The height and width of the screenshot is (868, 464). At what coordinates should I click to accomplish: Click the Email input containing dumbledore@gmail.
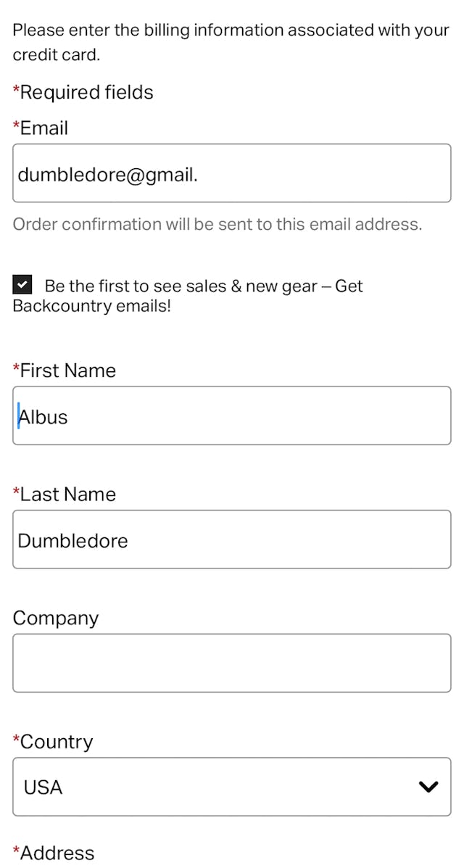point(232,173)
